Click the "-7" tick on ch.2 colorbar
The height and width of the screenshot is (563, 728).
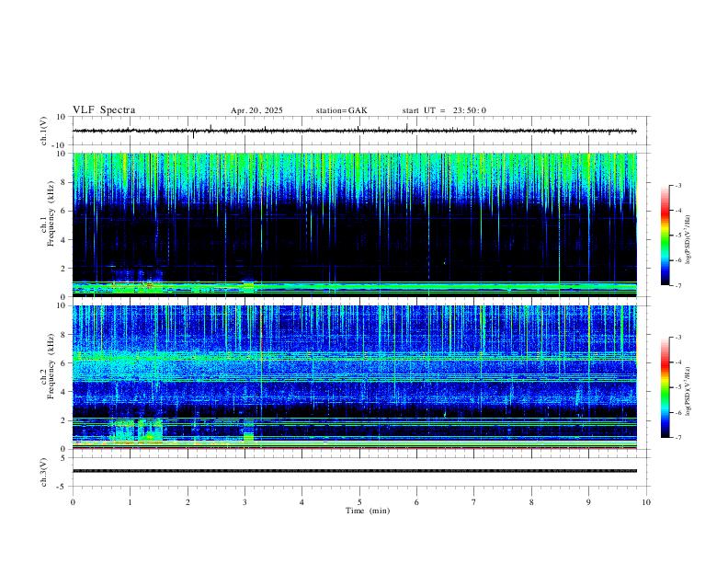pos(677,438)
